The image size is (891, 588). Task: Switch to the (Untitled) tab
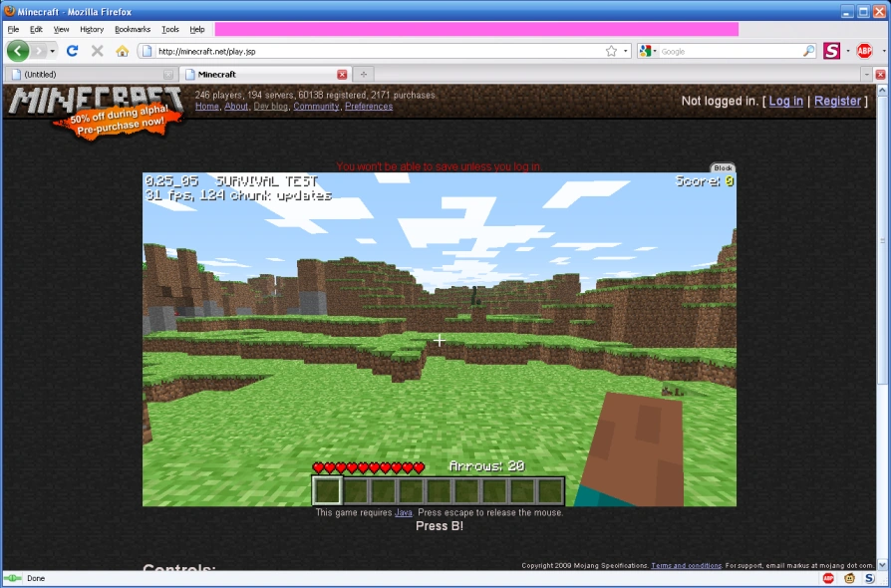[91, 75]
